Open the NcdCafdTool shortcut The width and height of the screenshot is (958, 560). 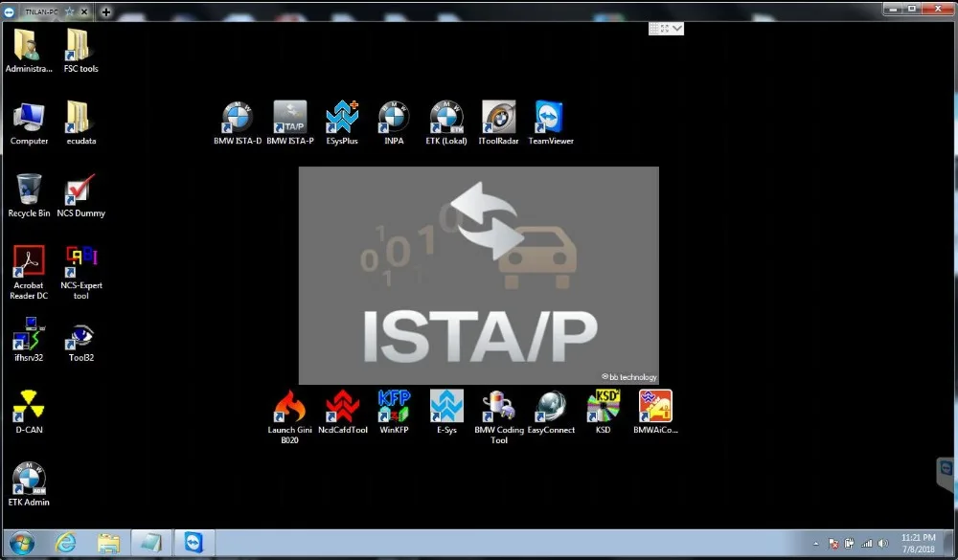[x=342, y=413]
